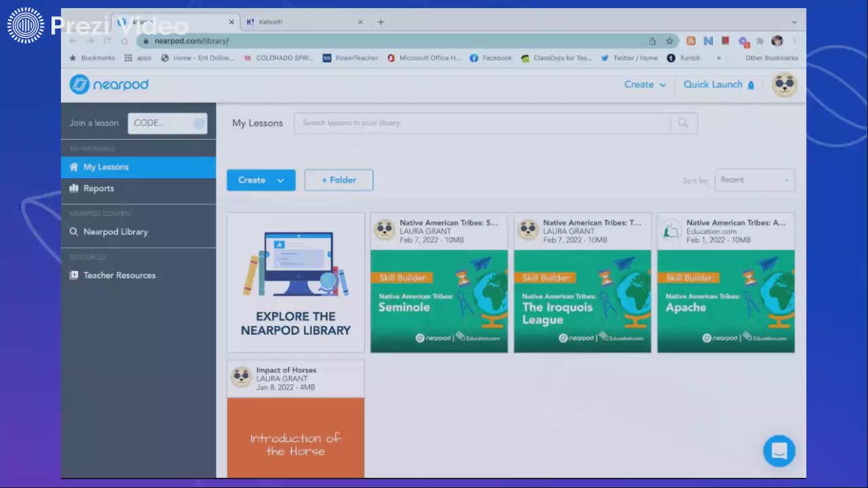The width and height of the screenshot is (868, 488).
Task: Open the Microsoft Office H... bookmark
Action: (424, 58)
